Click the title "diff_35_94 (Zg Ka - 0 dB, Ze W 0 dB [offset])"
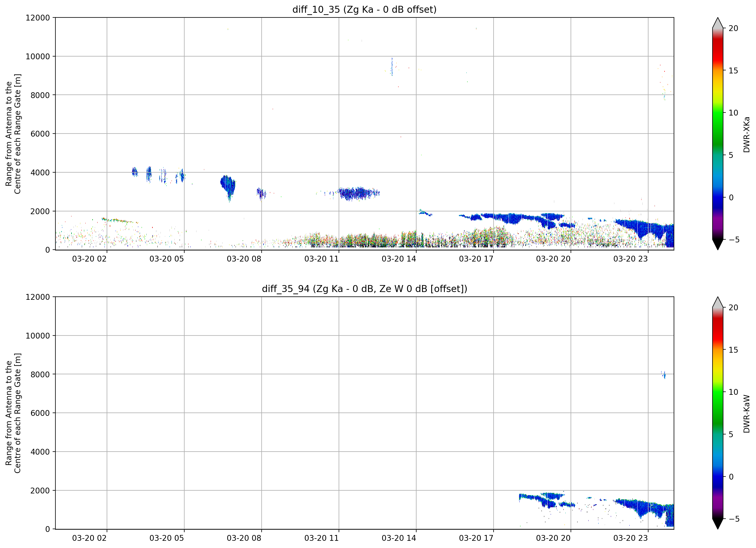The image size is (756, 548). click(x=364, y=289)
